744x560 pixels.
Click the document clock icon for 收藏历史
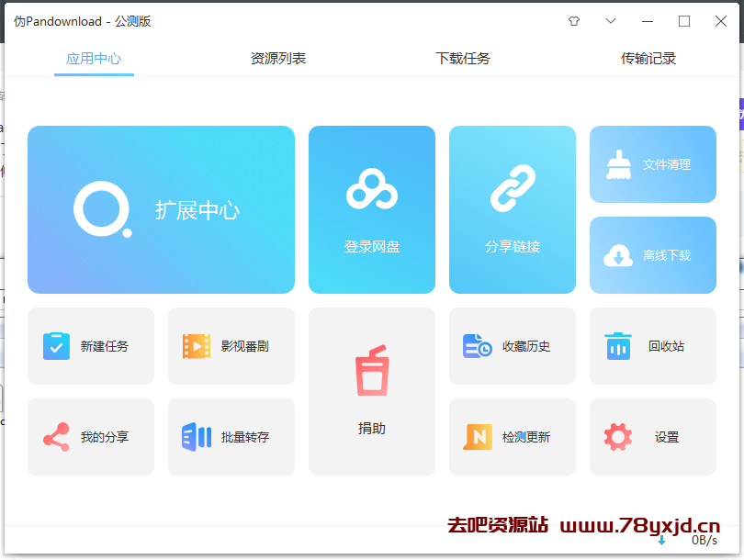point(478,346)
